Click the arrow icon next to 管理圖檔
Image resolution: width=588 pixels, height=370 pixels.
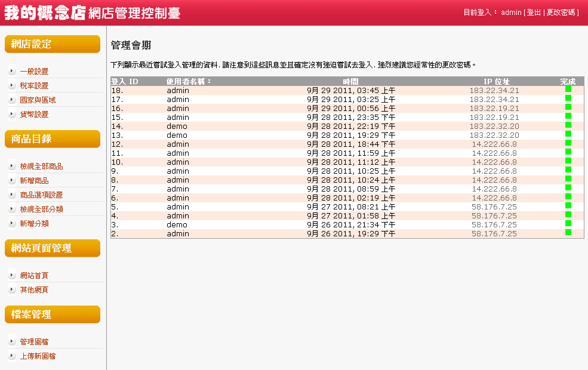(12, 342)
